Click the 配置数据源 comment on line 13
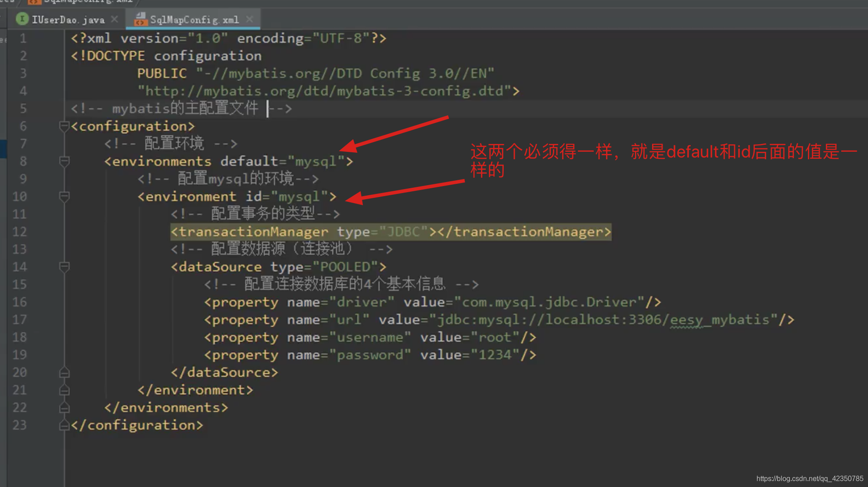This screenshot has height=487, width=868. tap(282, 249)
